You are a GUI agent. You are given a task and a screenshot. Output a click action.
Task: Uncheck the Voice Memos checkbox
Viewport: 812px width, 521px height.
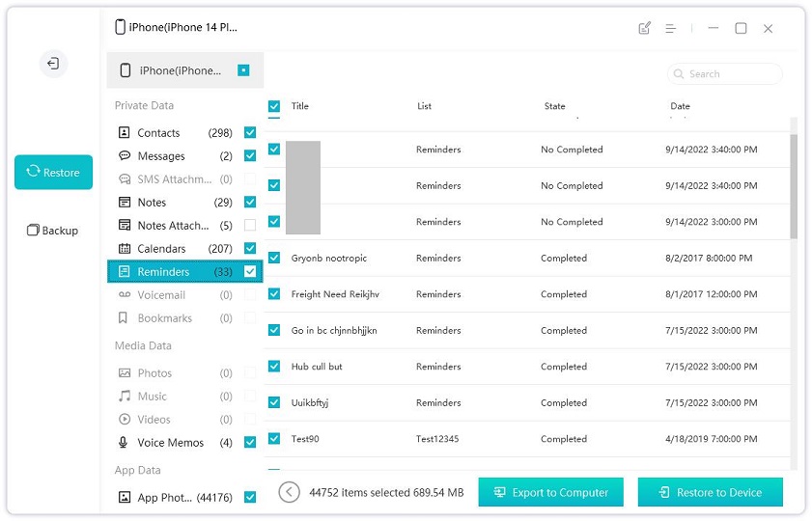click(x=250, y=442)
